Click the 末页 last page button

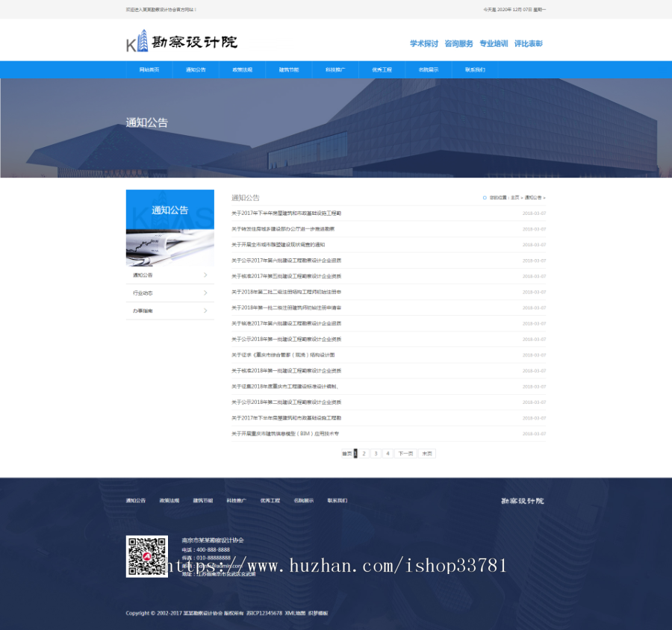coord(427,453)
